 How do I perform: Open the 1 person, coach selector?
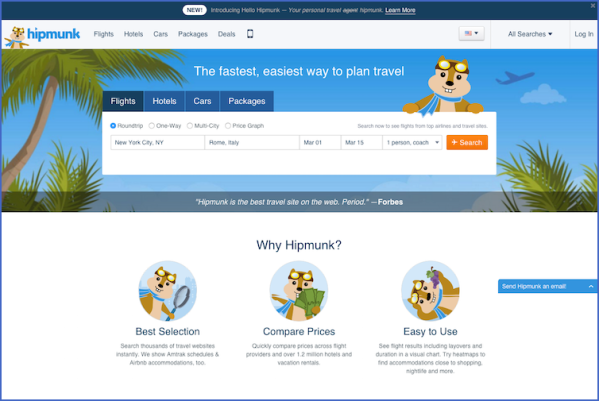click(x=412, y=142)
